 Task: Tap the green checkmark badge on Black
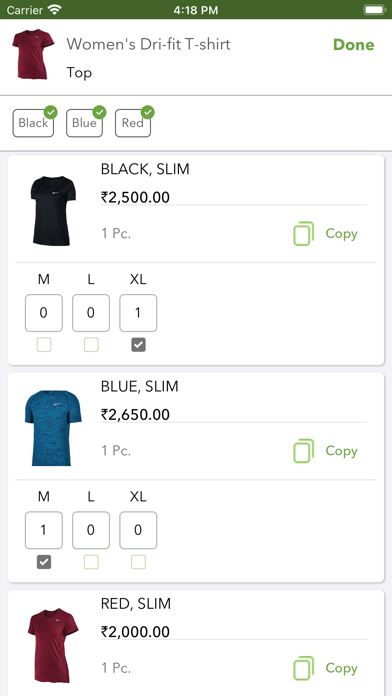click(51, 112)
